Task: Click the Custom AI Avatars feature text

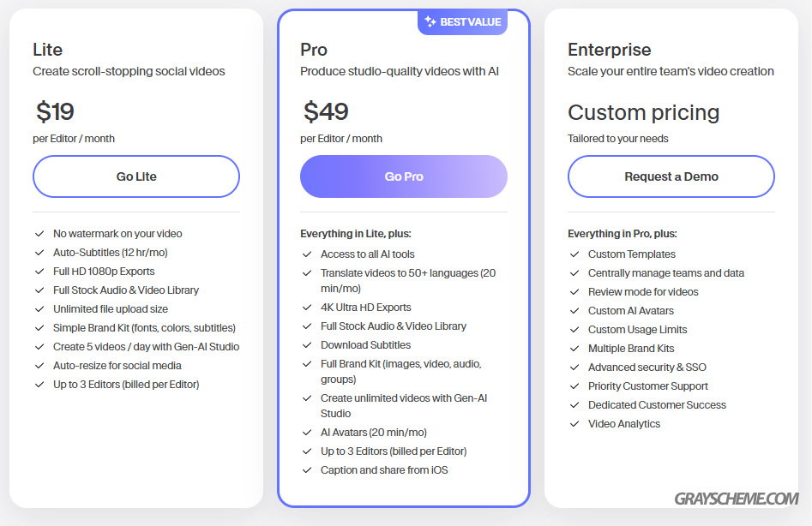Action: coord(631,311)
